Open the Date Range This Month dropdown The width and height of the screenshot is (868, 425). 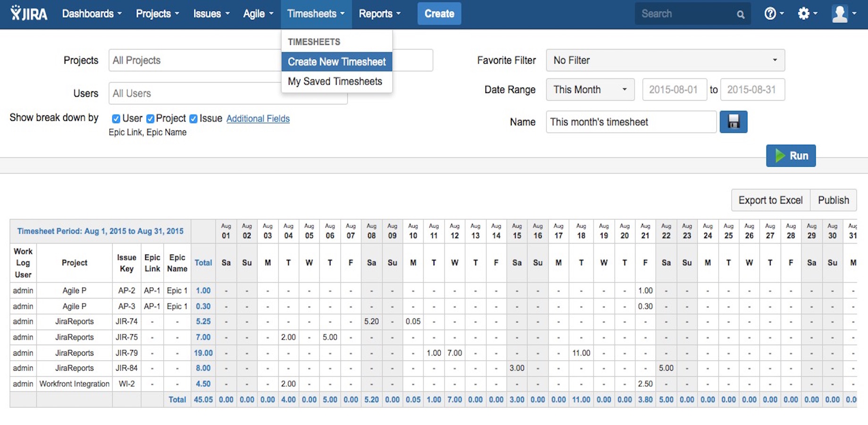tap(590, 90)
